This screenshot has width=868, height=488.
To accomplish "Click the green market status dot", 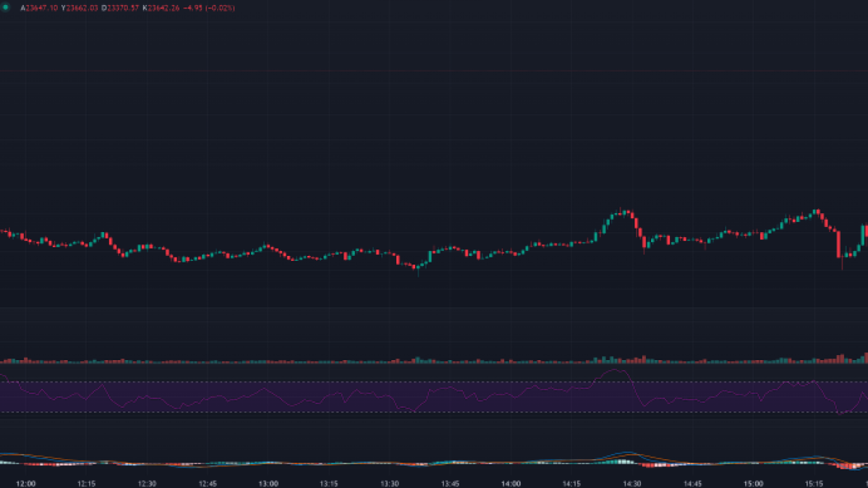I will tap(6, 7).
